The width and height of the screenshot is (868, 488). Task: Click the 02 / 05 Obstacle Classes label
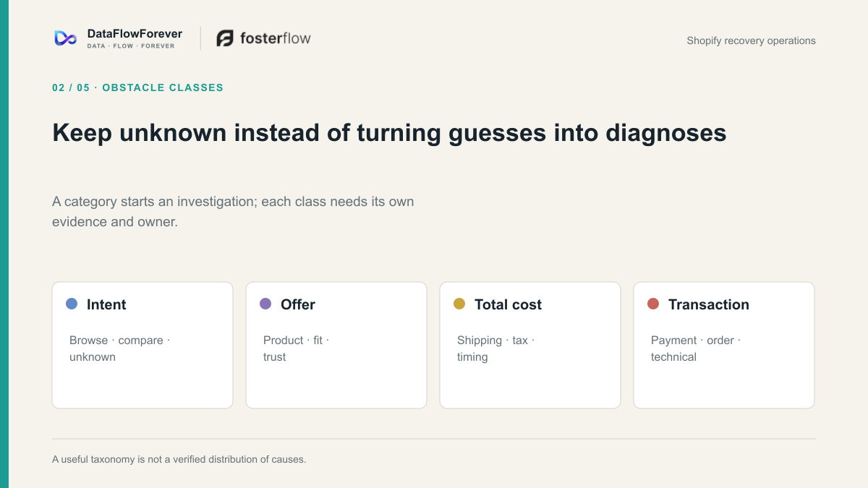(137, 87)
